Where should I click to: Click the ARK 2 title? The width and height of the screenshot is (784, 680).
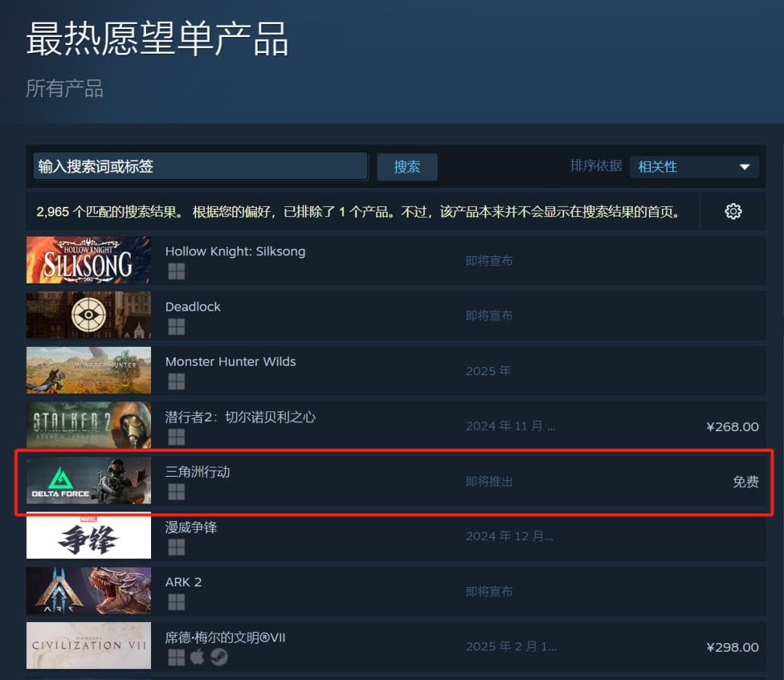[x=184, y=583]
